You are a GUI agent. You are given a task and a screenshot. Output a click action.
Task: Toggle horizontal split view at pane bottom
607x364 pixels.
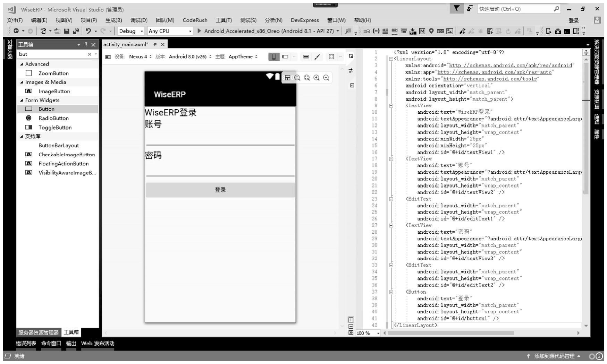[x=351, y=326]
